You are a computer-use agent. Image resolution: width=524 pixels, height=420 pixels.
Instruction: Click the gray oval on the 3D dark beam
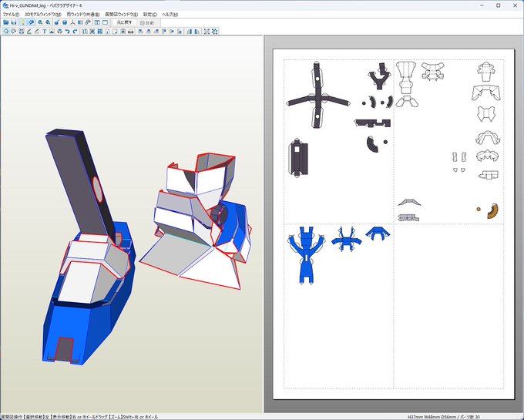point(97,190)
